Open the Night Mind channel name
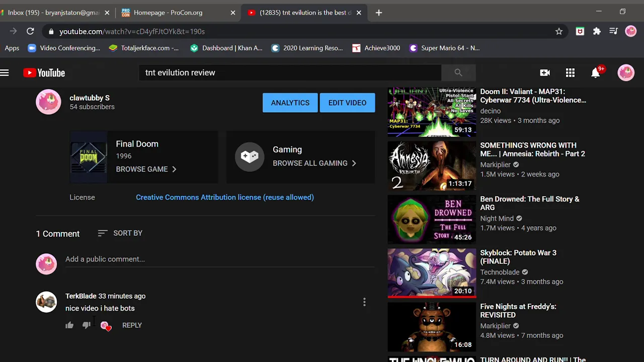This screenshot has height=362, width=644. [x=497, y=219]
